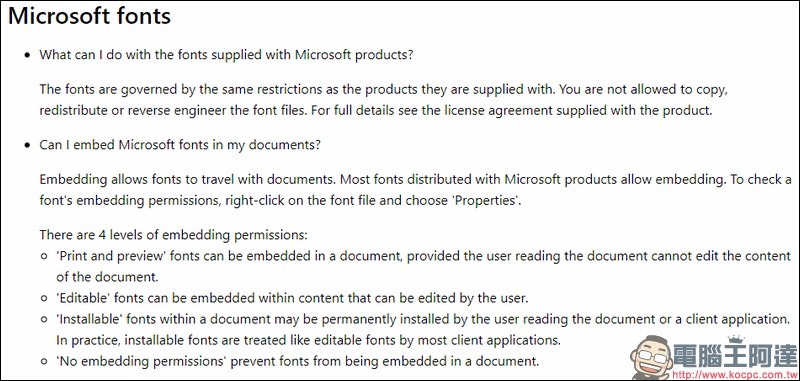Viewport: 800px width, 381px height.
Task: Click the sentence 'There are 4 levels of embedding permissions'
Action: 174,235
